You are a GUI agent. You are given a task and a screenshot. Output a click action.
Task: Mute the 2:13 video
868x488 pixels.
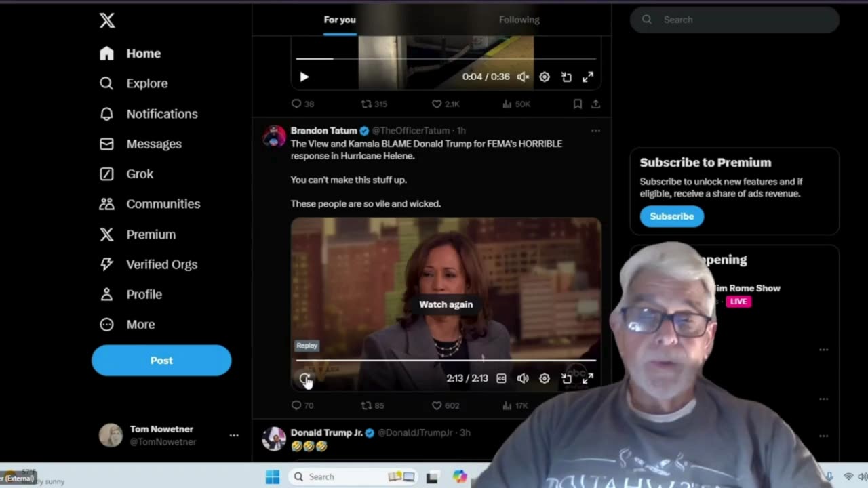pos(523,378)
